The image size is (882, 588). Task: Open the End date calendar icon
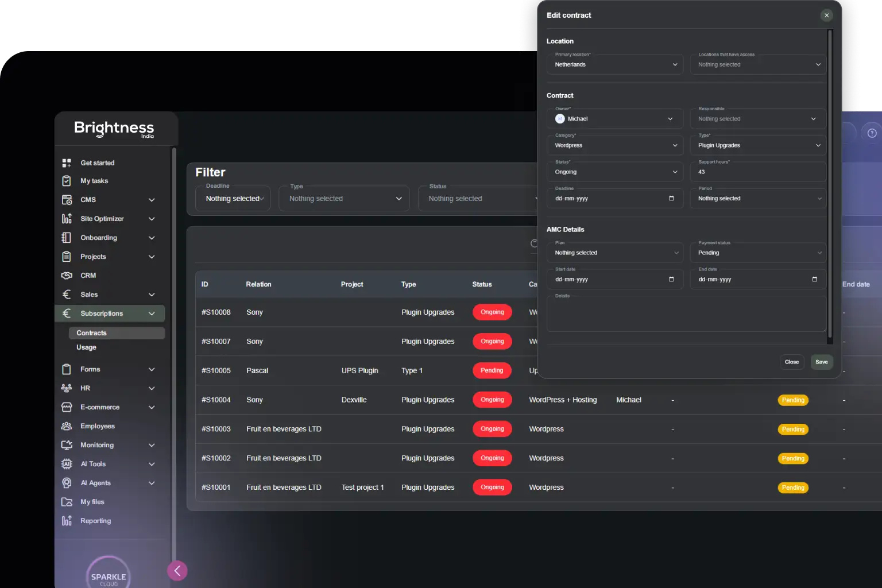814,280
